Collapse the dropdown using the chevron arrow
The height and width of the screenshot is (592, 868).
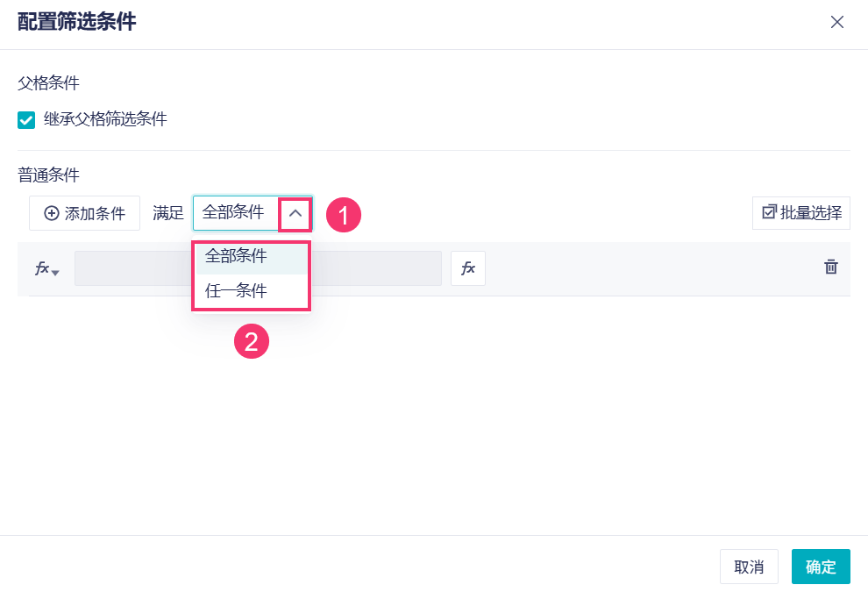pyautogui.click(x=295, y=213)
